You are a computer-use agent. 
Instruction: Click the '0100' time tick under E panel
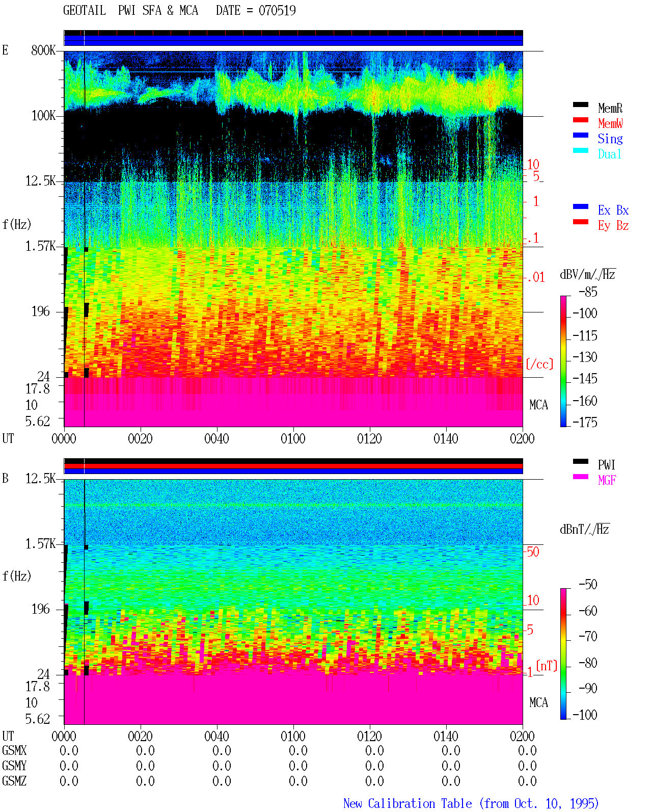click(x=293, y=439)
